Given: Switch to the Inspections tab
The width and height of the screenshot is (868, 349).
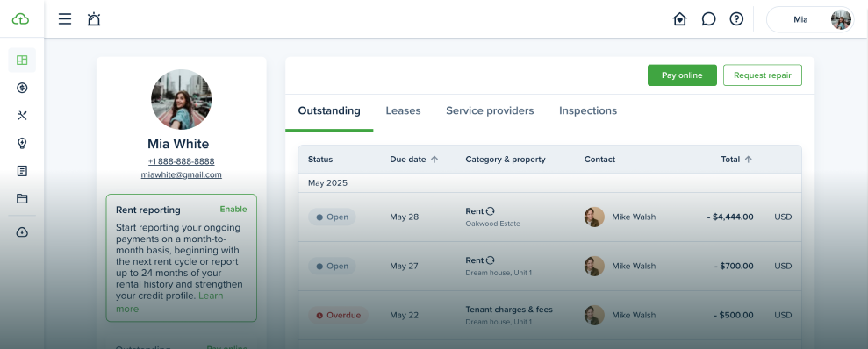Looking at the screenshot, I should [588, 110].
